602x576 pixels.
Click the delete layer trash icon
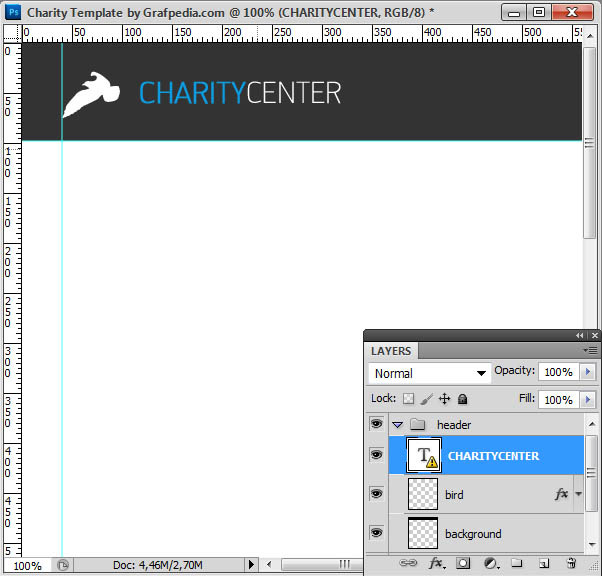571,563
